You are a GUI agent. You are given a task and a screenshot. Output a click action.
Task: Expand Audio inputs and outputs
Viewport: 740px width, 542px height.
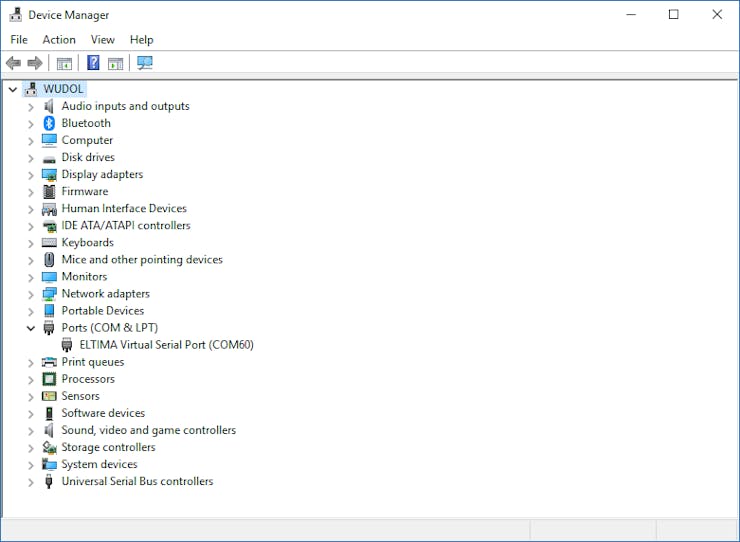31,107
